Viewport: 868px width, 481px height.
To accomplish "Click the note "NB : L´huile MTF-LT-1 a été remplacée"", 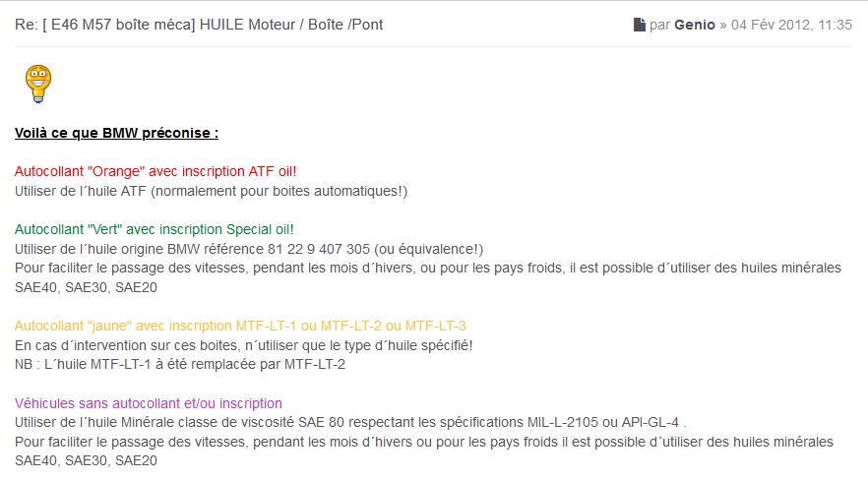I will click(x=179, y=364).
